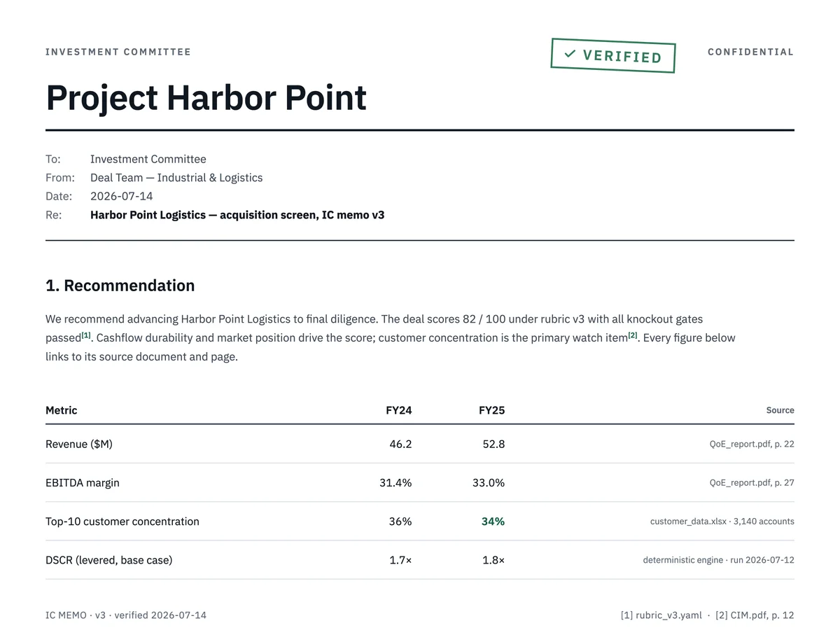
Task: Open footnote reference [1] in recommendation text
Action: (86, 335)
